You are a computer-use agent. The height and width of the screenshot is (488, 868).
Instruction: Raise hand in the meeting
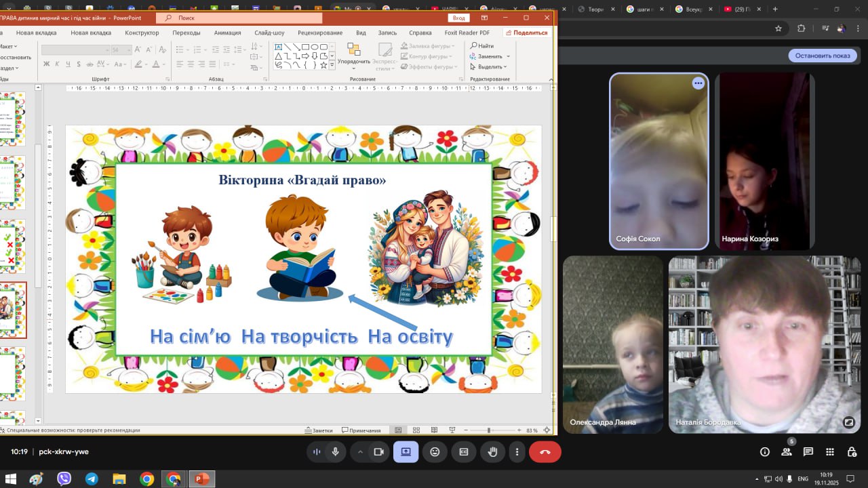pyautogui.click(x=493, y=452)
